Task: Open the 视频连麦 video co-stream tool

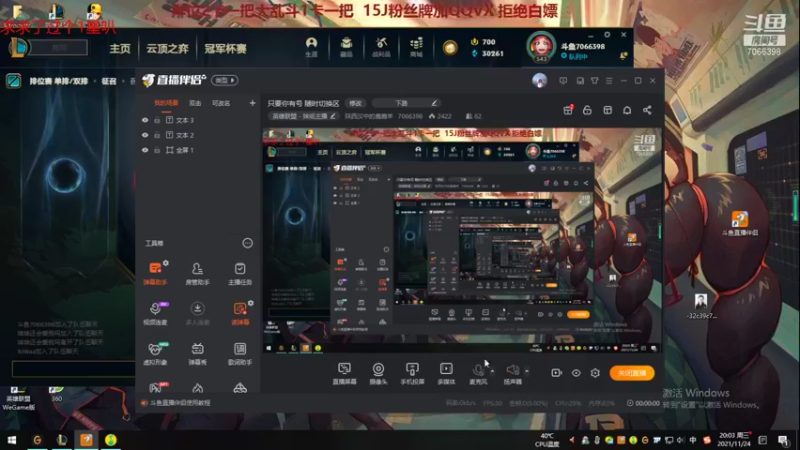Action: point(155,313)
